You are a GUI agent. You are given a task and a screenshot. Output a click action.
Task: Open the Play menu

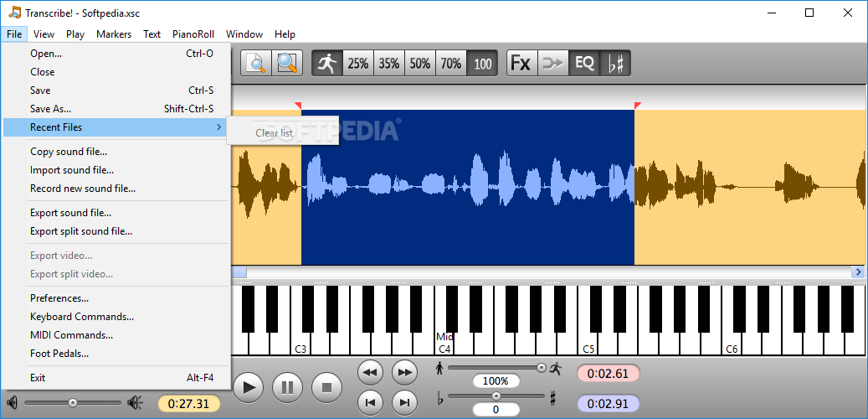pyautogui.click(x=75, y=34)
